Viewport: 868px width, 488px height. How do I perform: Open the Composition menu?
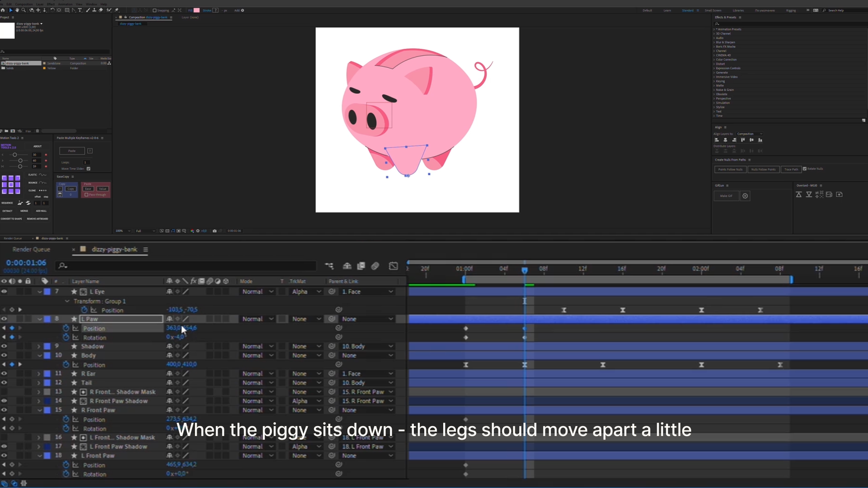coord(23,4)
